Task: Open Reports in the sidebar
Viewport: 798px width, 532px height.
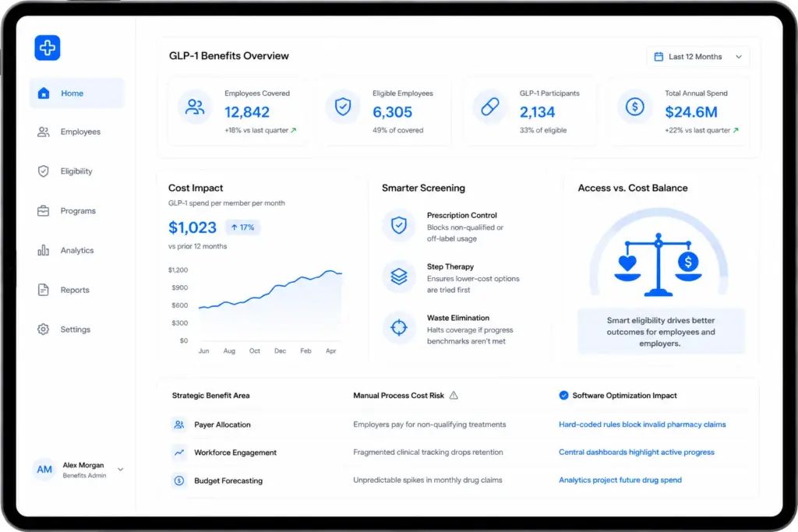Action: [x=77, y=290]
